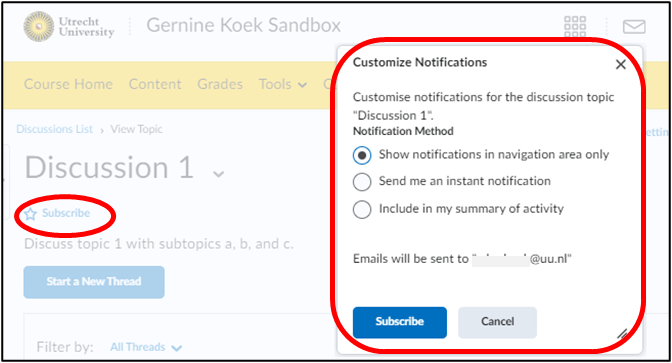This screenshot has height=363, width=672.
Task: Open the course selector grid icon
Action: point(575,27)
